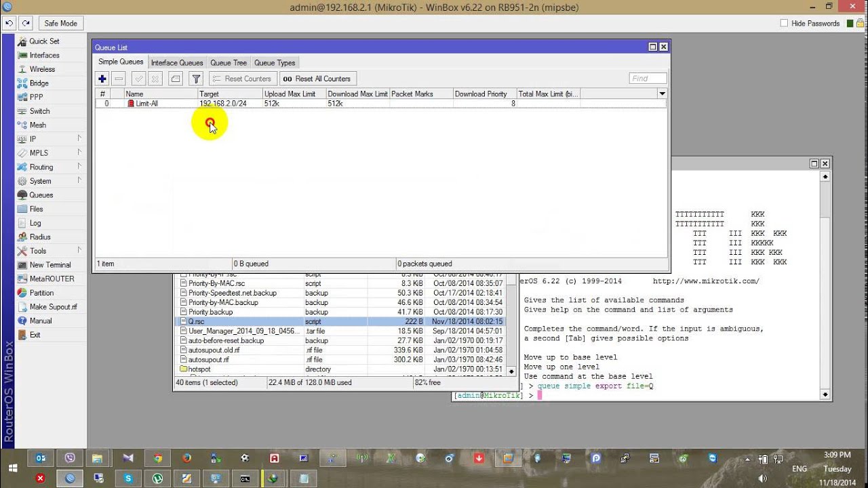Switch to Queue Types tab
This screenshot has width=868, height=488.
[275, 63]
